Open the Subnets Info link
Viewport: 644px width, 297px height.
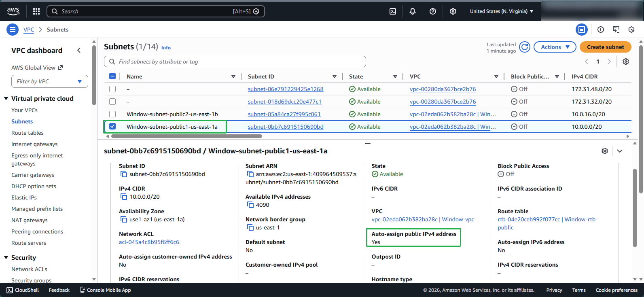tap(166, 48)
